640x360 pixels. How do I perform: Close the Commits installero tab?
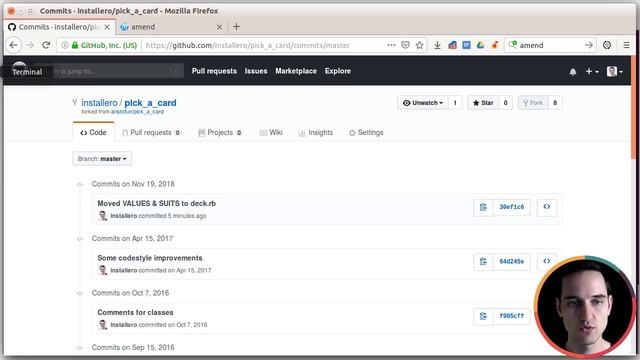coord(107,27)
